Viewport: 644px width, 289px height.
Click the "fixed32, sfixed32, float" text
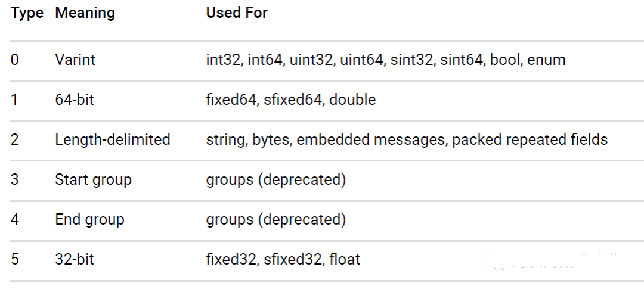point(283,259)
